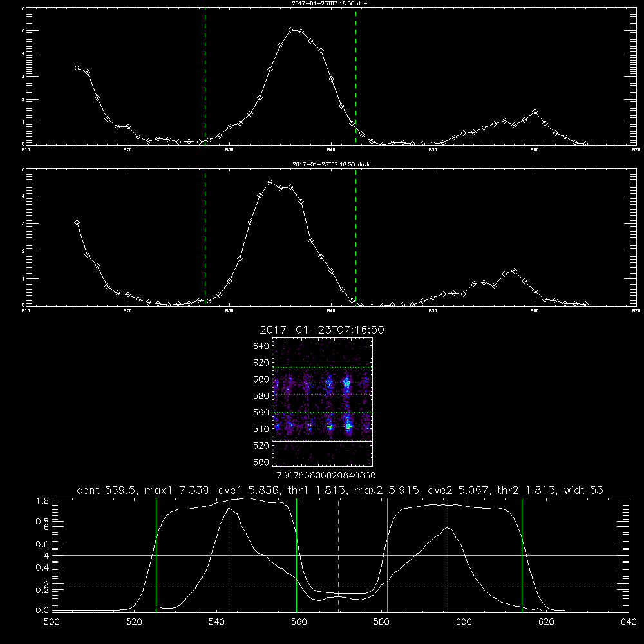Select the solid green boundary line near 581

pos(387,554)
